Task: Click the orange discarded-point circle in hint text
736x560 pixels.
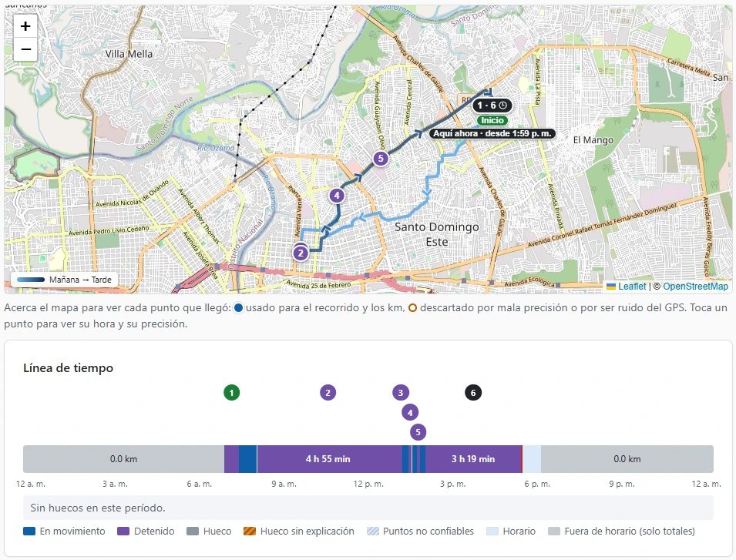Action: click(x=412, y=308)
